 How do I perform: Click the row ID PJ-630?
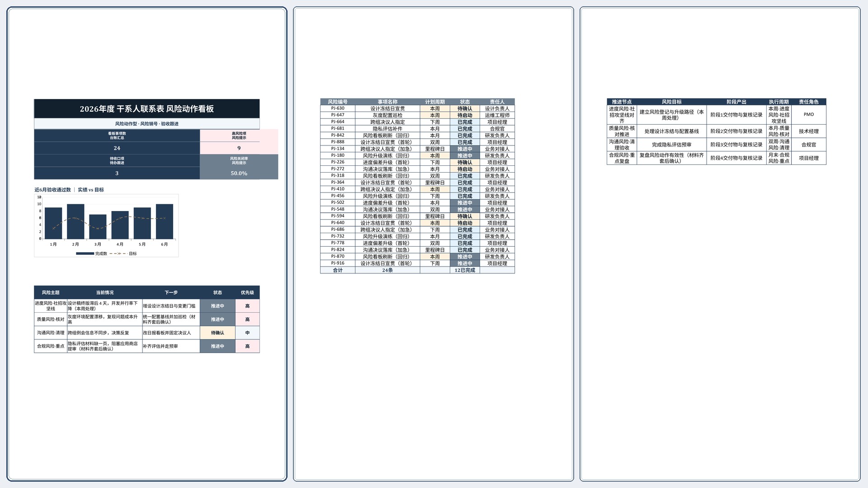click(x=338, y=108)
